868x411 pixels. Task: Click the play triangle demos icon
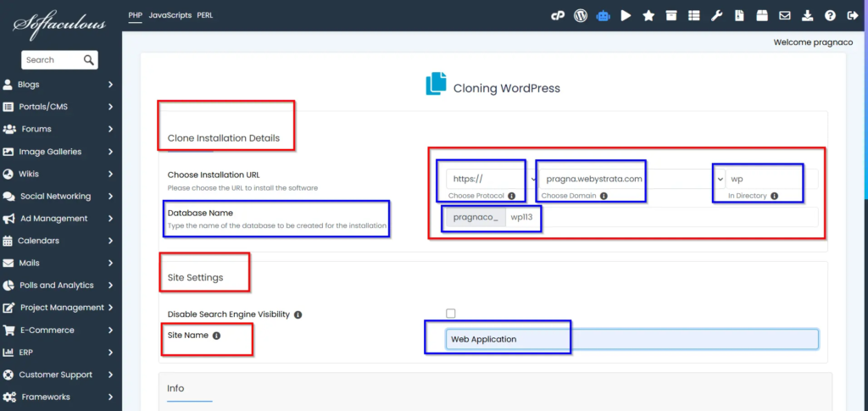(626, 15)
